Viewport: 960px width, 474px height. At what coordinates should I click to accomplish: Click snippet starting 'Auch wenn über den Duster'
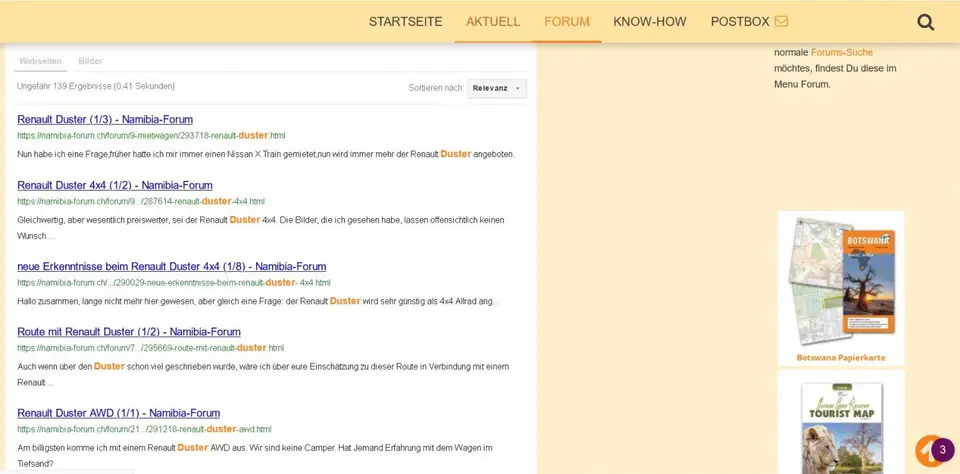tap(263, 374)
